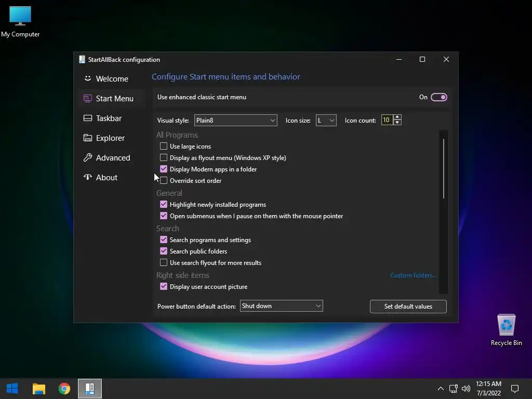This screenshot has width=532, height=399.
Task: Click the StartAllBack title bar icon
Action: (82, 59)
